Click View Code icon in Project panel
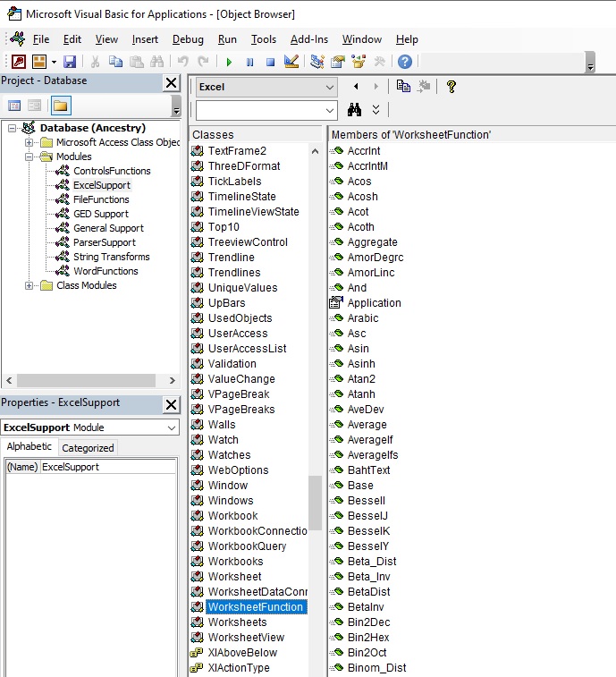 [14, 106]
